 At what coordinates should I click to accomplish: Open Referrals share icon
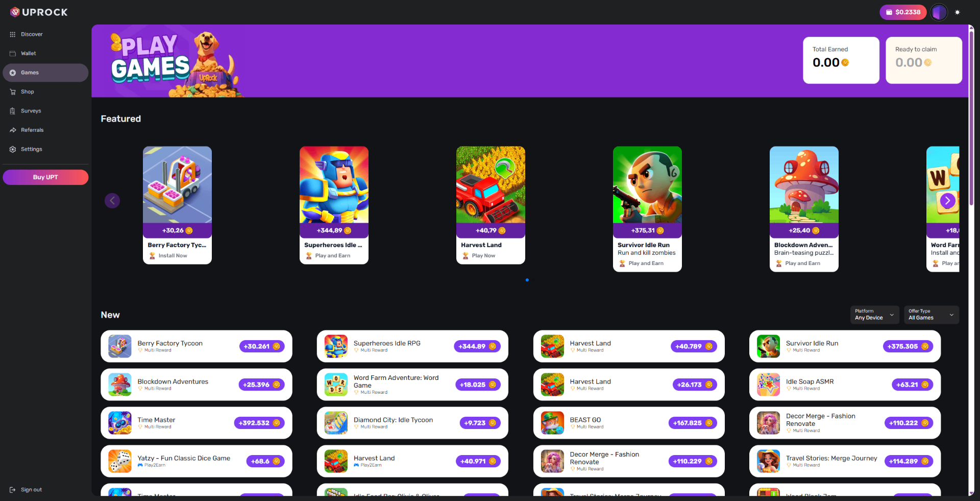point(13,130)
